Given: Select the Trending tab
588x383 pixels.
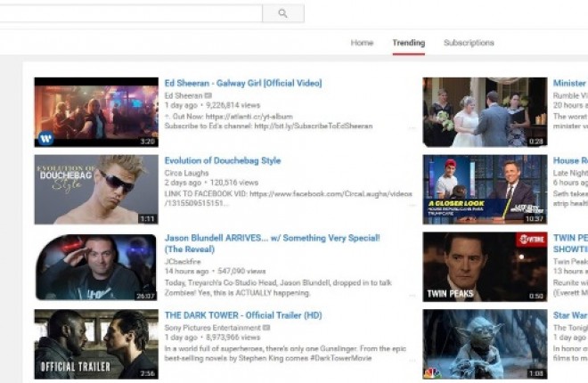Looking at the screenshot, I should pyautogui.click(x=409, y=43).
